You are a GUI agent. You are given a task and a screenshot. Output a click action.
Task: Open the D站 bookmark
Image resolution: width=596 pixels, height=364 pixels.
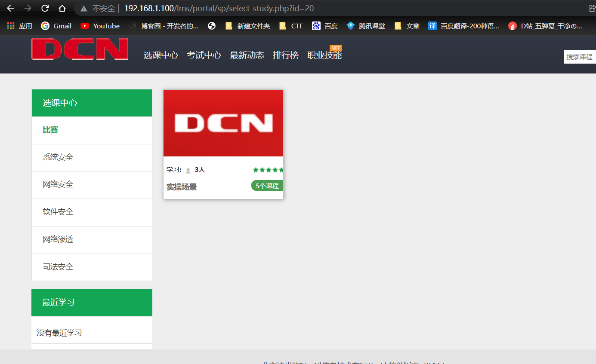(x=545, y=26)
